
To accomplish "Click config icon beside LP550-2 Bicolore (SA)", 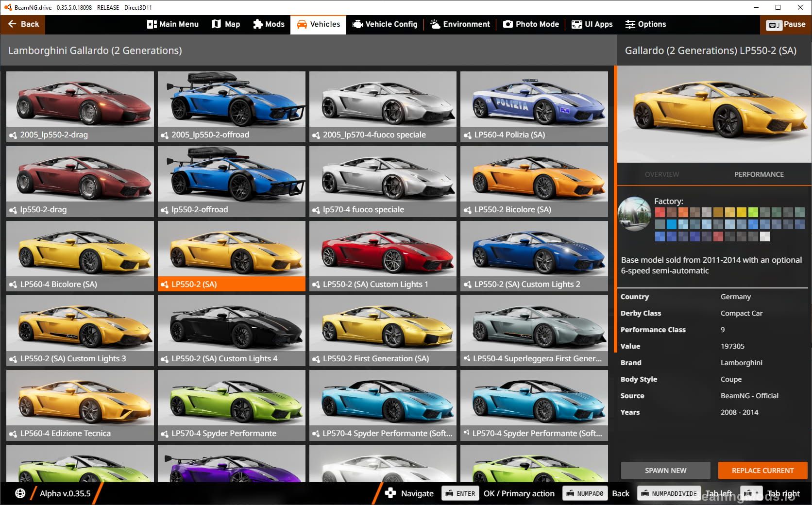I will pos(467,210).
